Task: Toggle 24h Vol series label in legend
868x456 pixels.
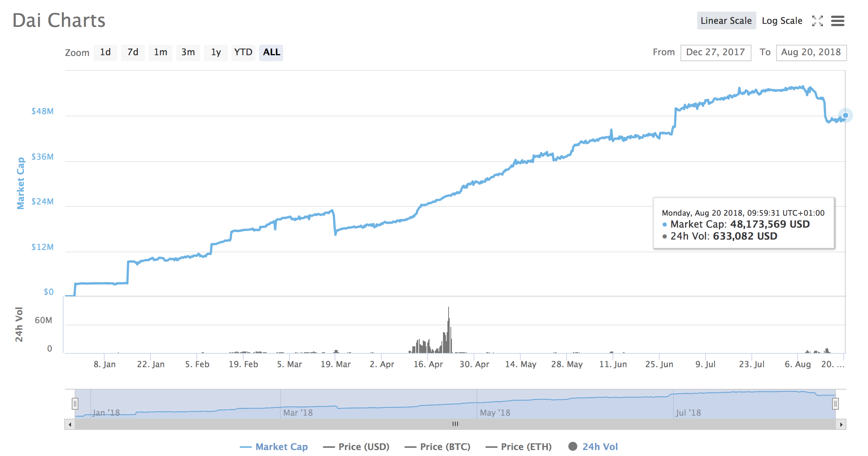Action: coord(600,447)
